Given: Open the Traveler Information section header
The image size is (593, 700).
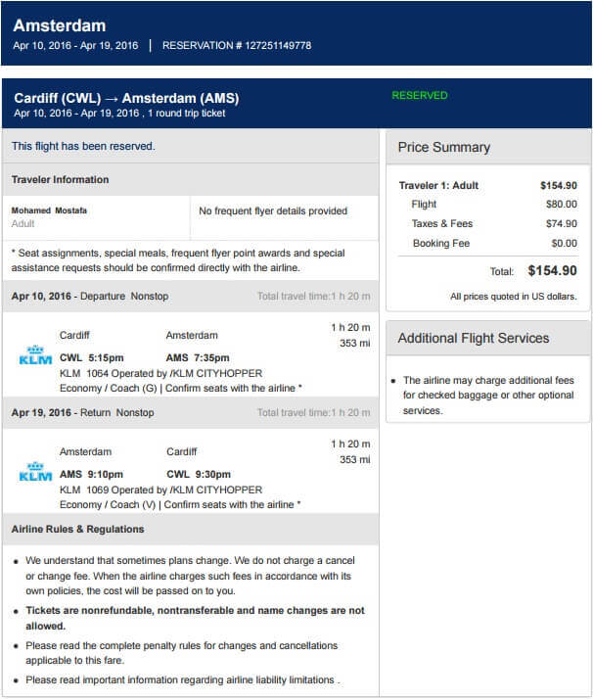Looking at the screenshot, I should pyautogui.click(x=61, y=180).
